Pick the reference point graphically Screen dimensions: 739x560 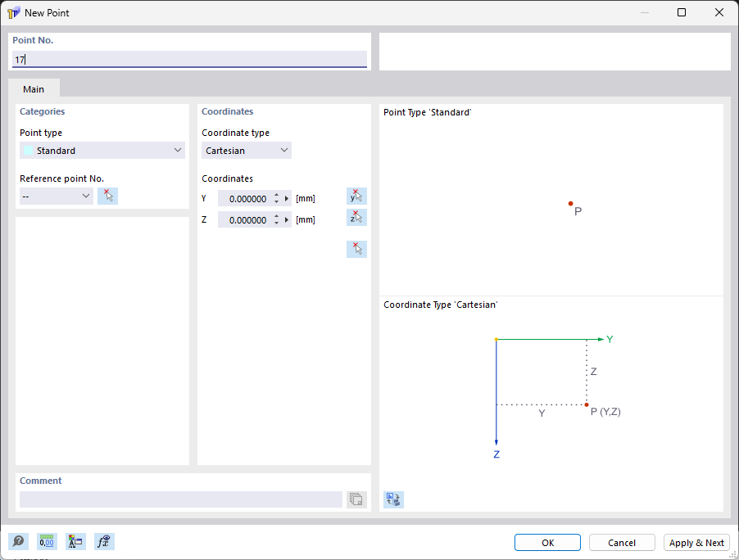107,196
